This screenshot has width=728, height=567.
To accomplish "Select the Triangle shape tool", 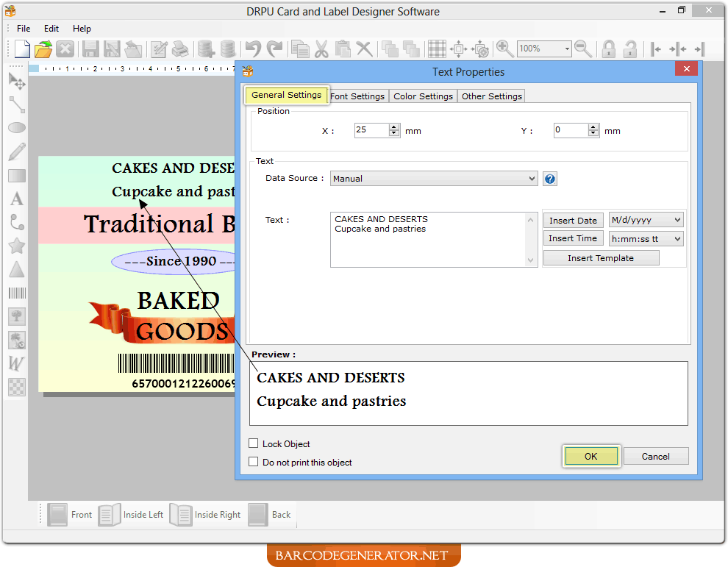I will click(x=17, y=269).
